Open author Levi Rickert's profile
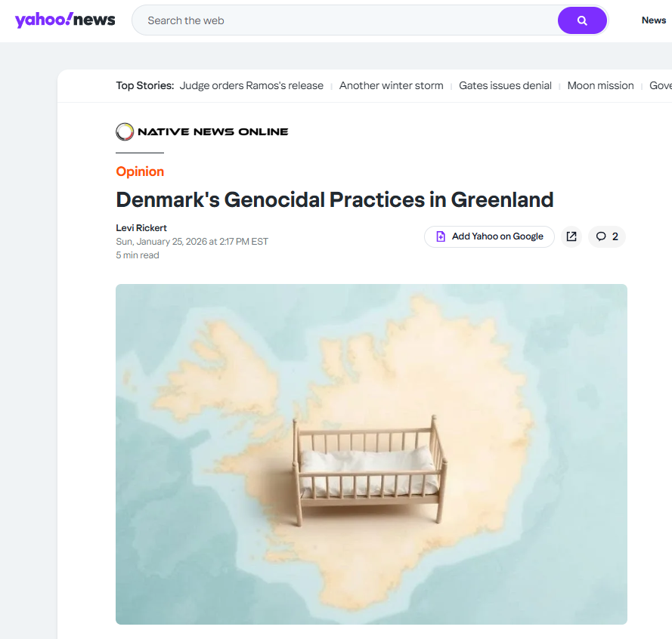This screenshot has width=672, height=639. pyautogui.click(x=141, y=227)
